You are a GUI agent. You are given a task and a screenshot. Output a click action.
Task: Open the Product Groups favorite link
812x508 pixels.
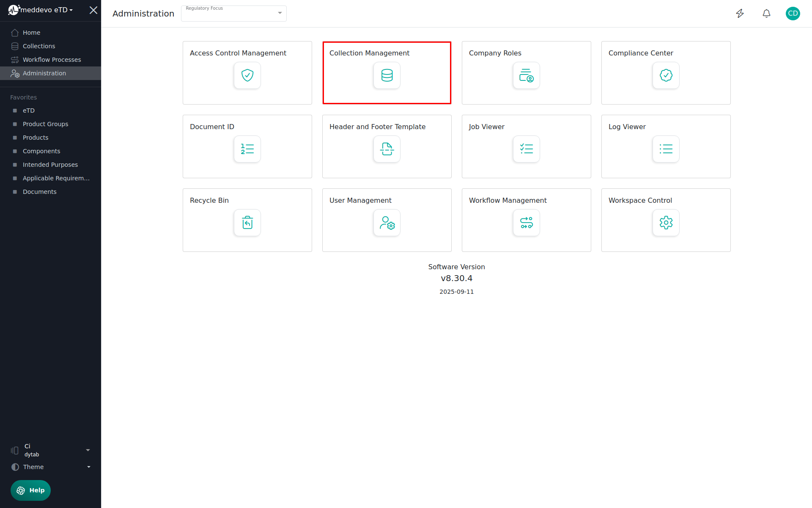click(45, 124)
